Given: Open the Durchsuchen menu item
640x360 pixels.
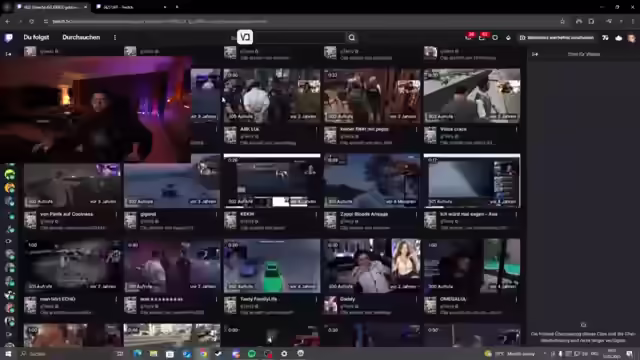Looking at the screenshot, I should [81, 37].
